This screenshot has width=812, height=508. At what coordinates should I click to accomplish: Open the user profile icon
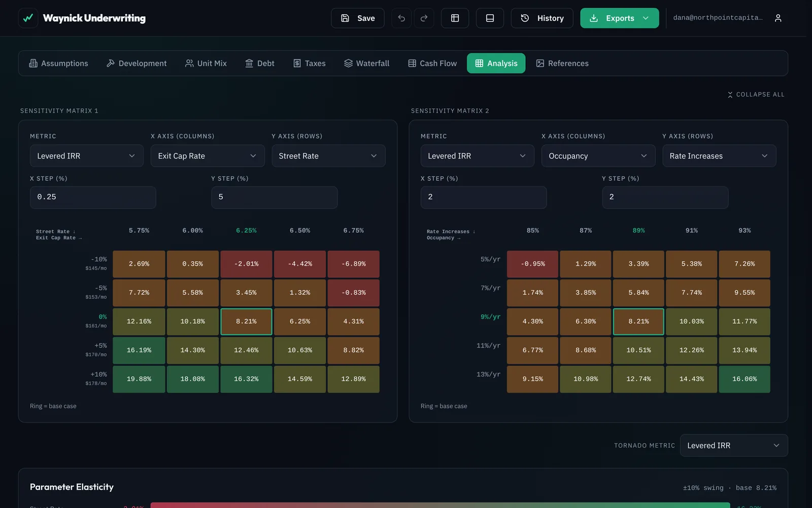click(778, 18)
